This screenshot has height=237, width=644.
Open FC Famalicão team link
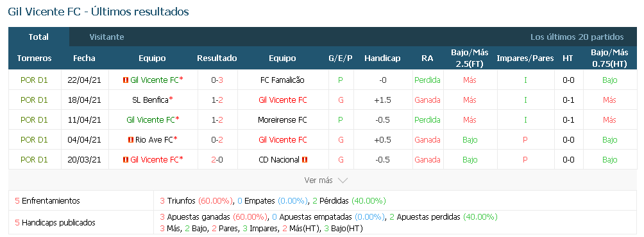click(283, 80)
